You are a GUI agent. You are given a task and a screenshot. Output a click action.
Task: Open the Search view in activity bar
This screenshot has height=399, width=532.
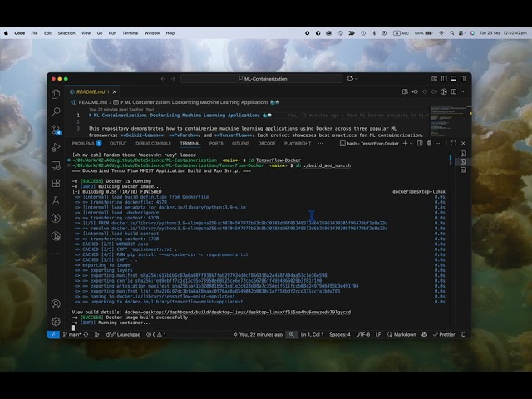point(56,111)
